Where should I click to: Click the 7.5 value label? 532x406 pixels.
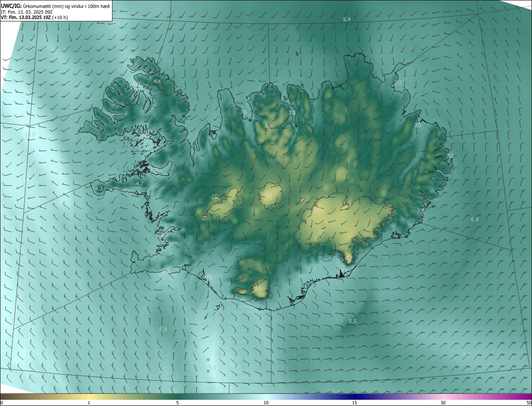[292, 113]
